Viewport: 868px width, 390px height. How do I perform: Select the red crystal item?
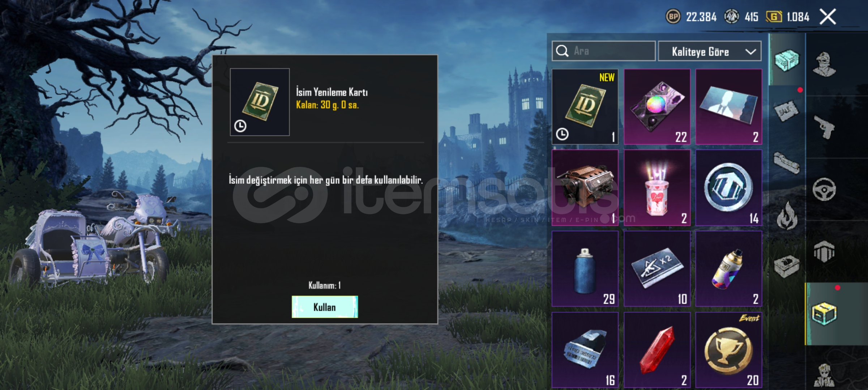click(x=657, y=350)
